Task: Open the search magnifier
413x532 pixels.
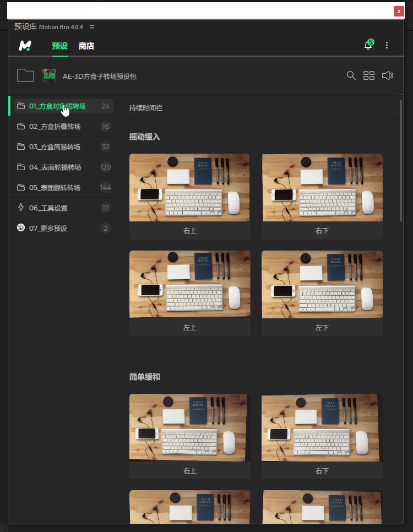Action: 351,75
